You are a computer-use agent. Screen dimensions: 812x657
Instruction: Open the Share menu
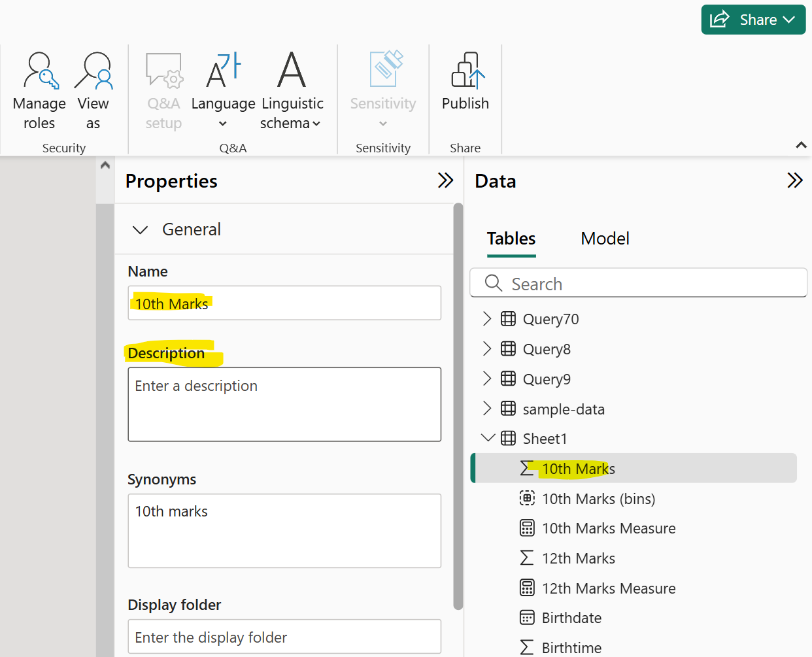tap(753, 20)
